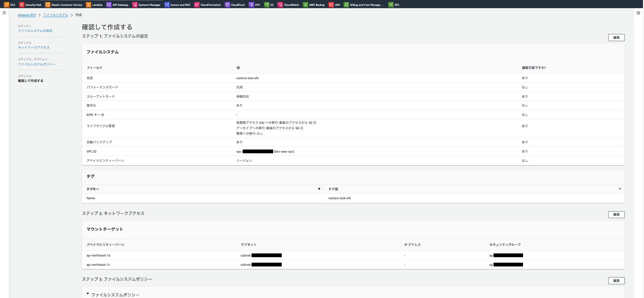The image size is (644, 298).
Task: Open the EFS service icon
Action: 391,5
